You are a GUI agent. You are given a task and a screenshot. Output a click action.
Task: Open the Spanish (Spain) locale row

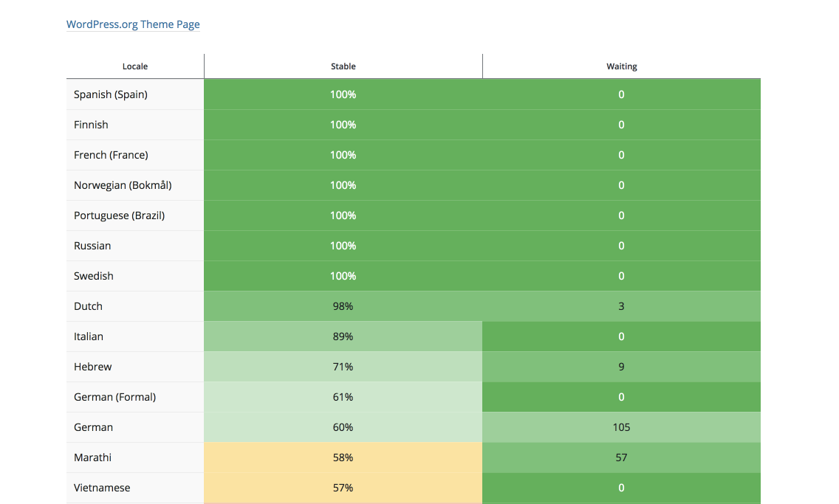(x=111, y=94)
